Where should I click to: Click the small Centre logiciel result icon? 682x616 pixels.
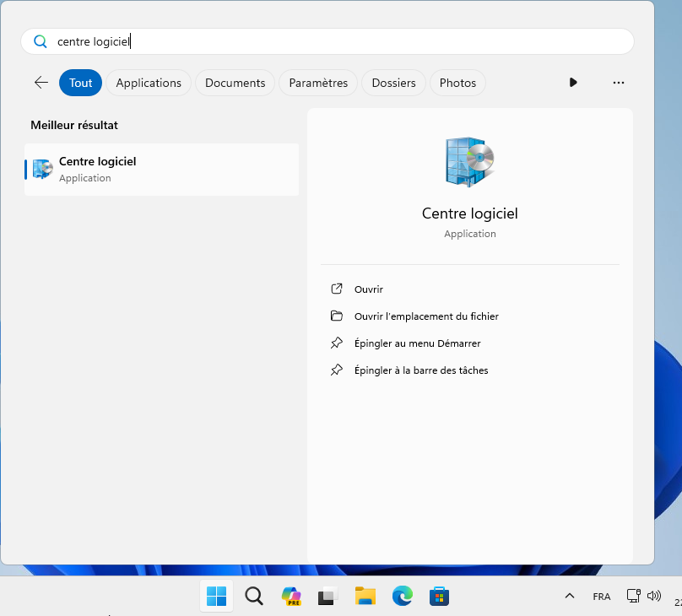[x=42, y=169]
